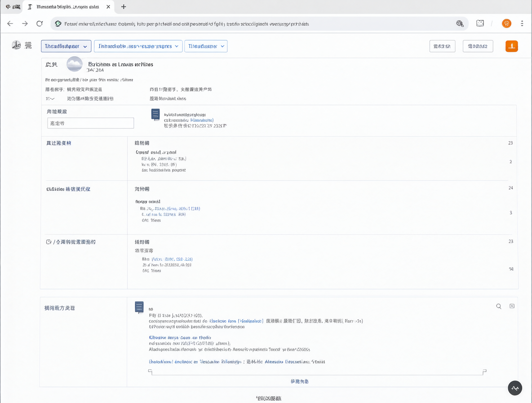
Task: Click the number 14 at the right of the third table row
Action: coord(511,269)
